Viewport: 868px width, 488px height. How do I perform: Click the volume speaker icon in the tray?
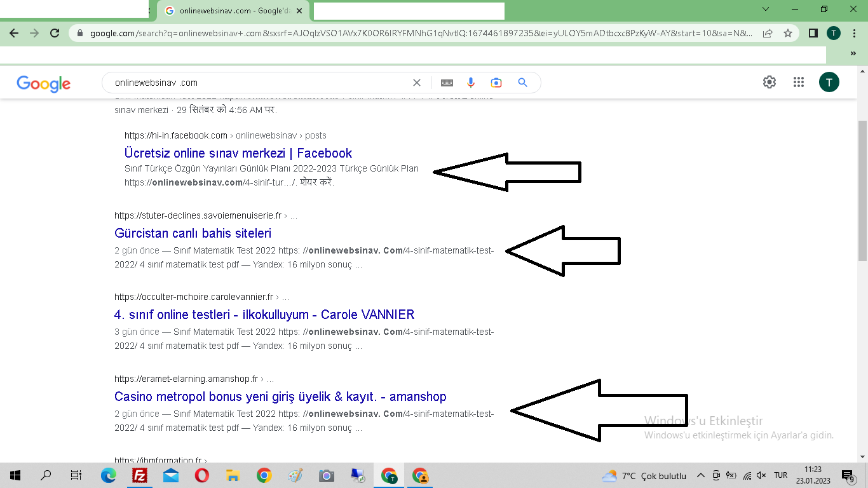pos(761,475)
